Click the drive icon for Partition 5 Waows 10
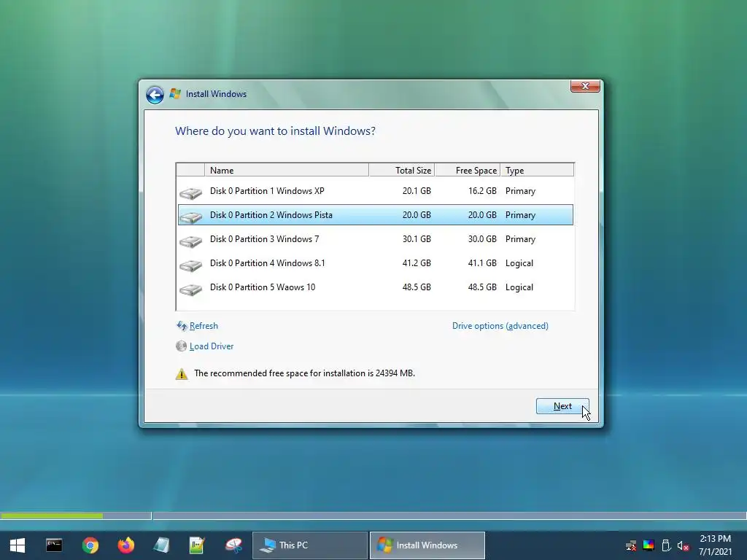Screen dimensions: 747x560 click(x=190, y=289)
